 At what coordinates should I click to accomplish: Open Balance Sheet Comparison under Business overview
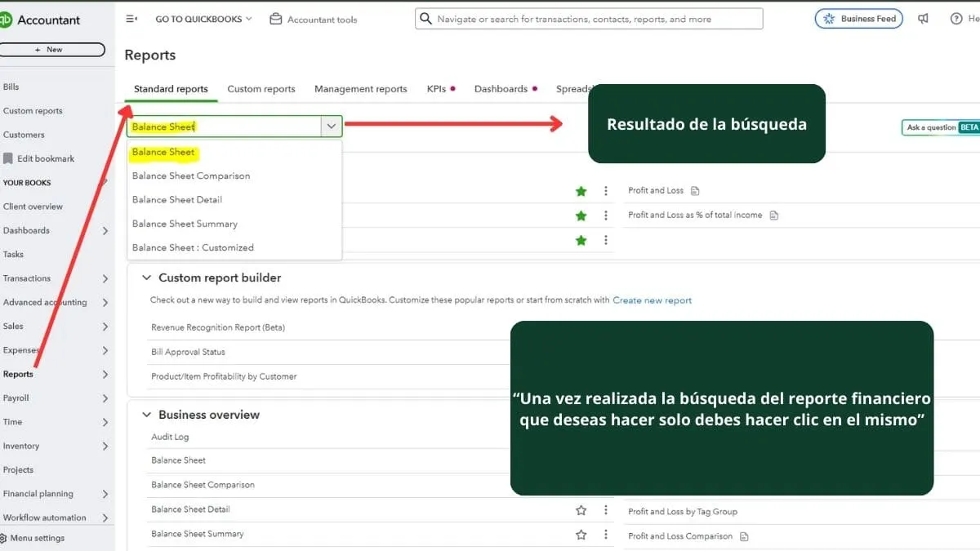pos(203,485)
